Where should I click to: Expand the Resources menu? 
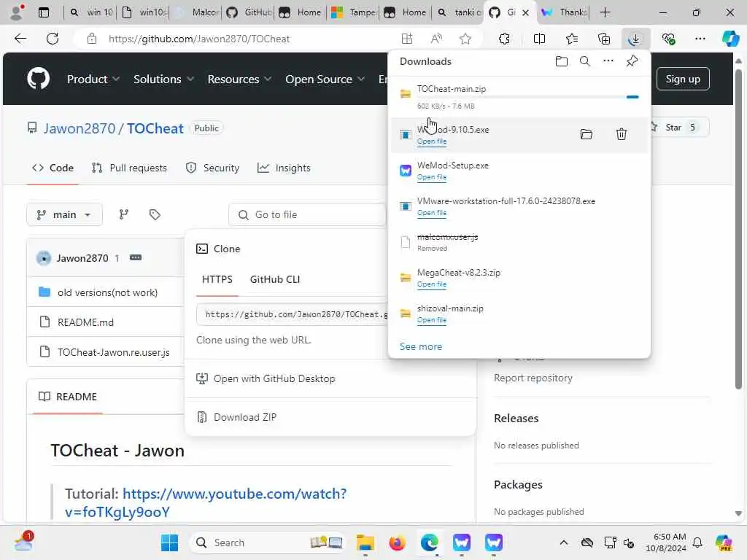239,79
